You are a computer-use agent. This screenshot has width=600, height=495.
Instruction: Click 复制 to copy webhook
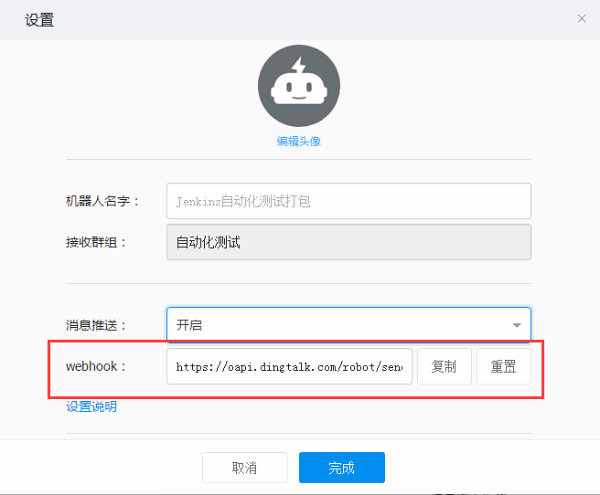(x=444, y=366)
